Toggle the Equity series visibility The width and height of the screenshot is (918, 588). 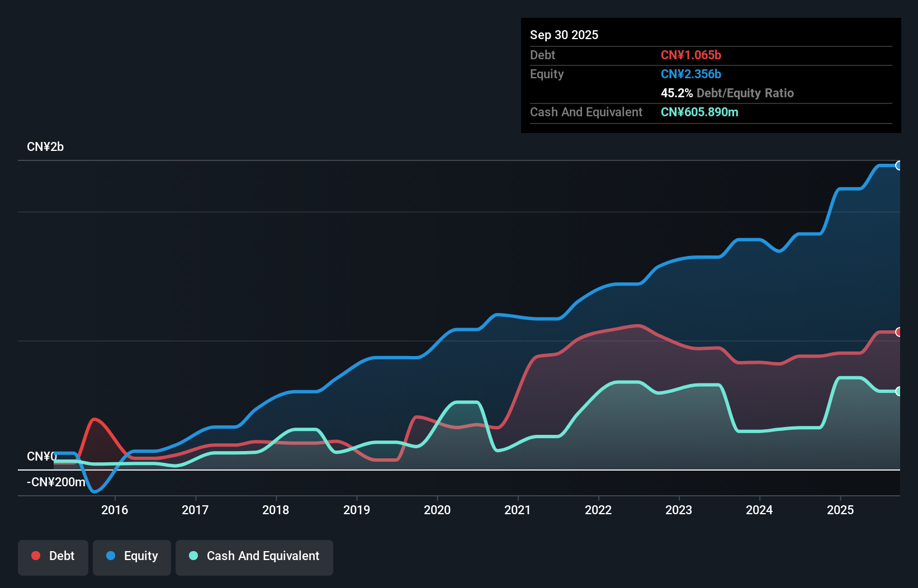click(x=131, y=557)
